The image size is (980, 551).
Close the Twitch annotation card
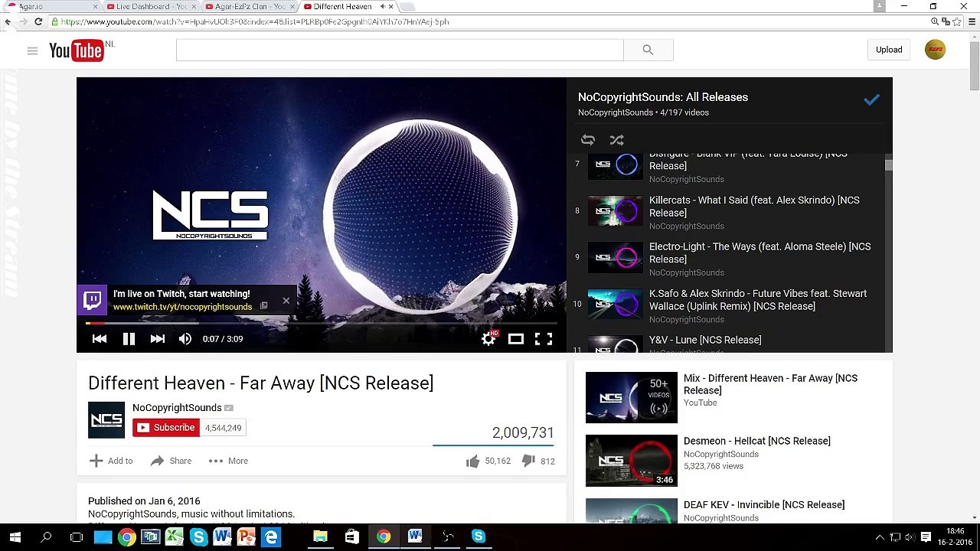pos(286,300)
